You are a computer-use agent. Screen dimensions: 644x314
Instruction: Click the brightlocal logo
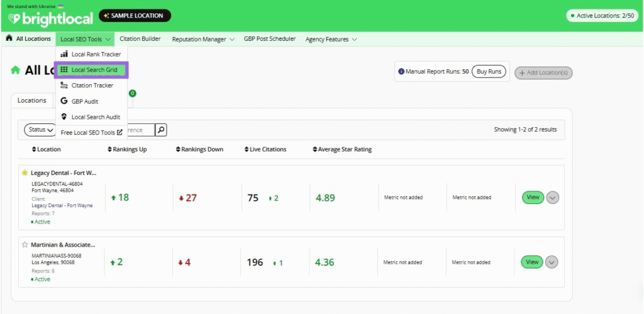(x=51, y=19)
